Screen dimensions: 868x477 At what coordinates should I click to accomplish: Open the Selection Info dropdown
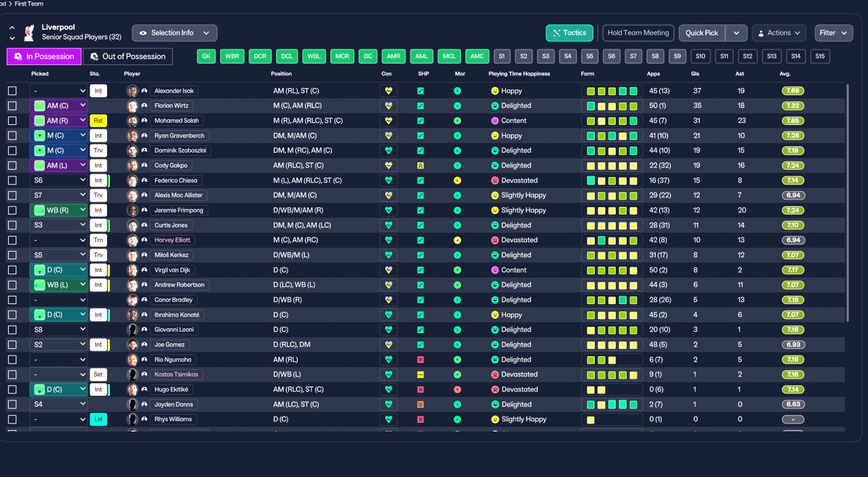tap(174, 33)
